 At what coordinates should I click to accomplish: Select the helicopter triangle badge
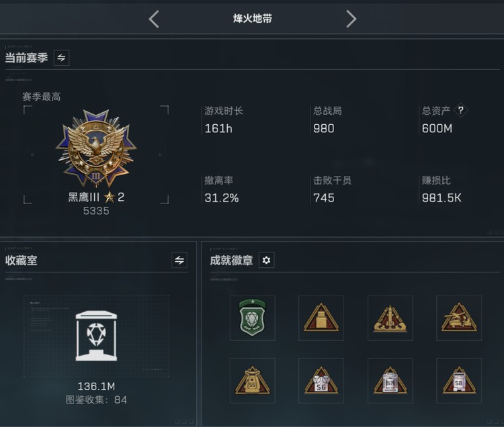[459, 318]
